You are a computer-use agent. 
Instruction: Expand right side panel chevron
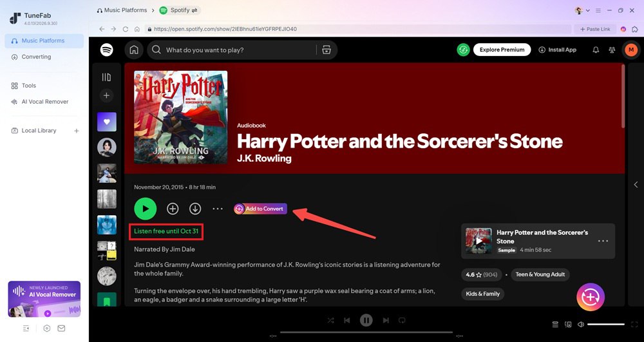(x=636, y=185)
